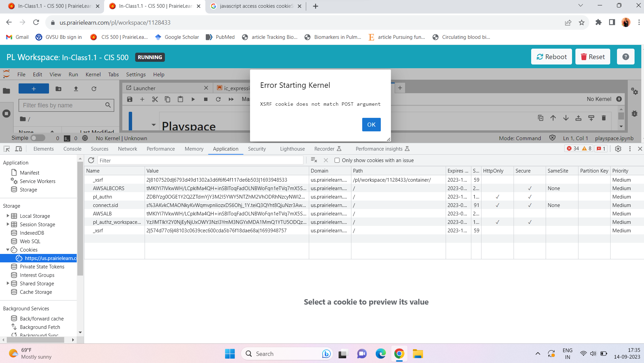Click the Reboot workspace button
The image size is (644, 363).
tap(551, 56)
